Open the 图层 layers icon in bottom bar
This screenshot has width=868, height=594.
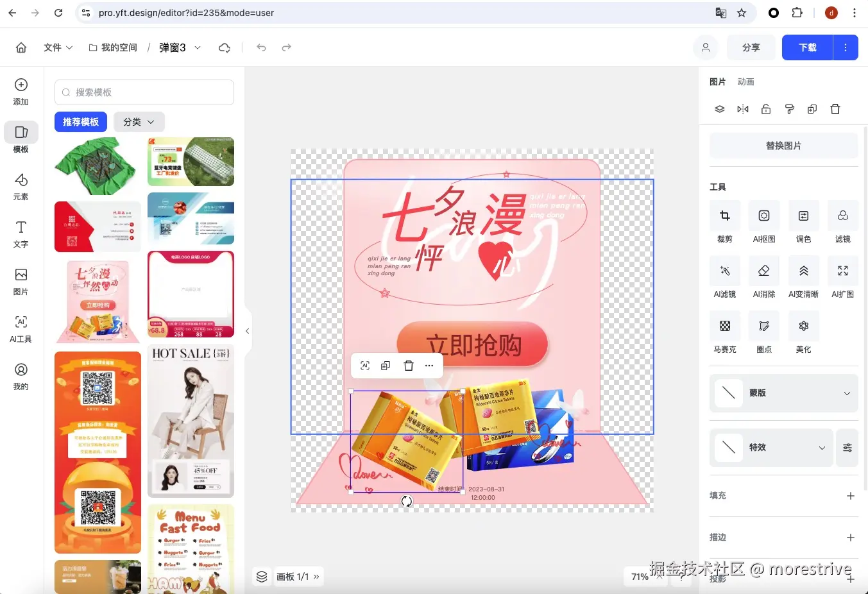coord(262,576)
